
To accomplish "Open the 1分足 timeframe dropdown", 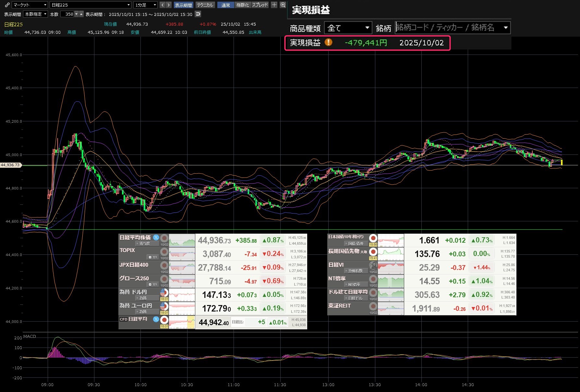I will pyautogui.click(x=145, y=5).
